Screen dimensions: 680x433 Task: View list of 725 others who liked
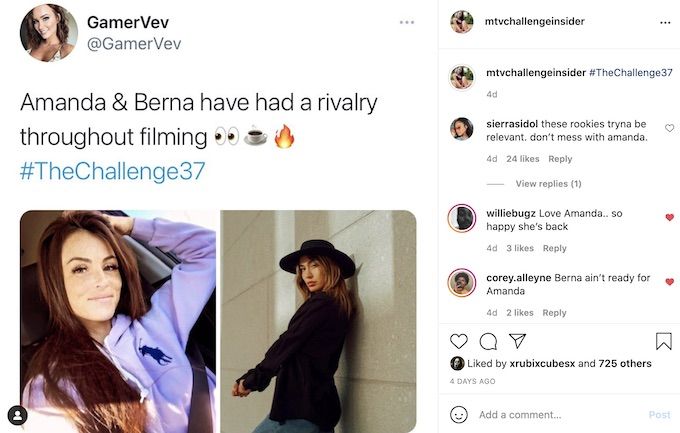[x=625, y=364]
